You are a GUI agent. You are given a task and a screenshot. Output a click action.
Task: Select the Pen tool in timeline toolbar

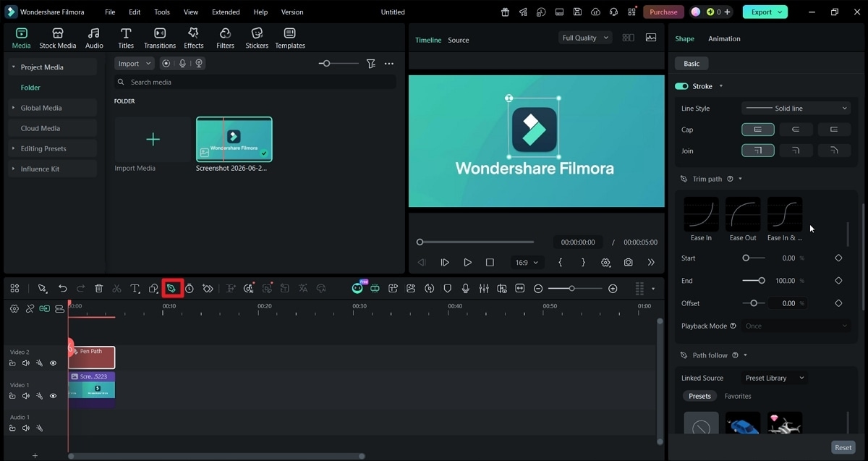click(x=172, y=289)
